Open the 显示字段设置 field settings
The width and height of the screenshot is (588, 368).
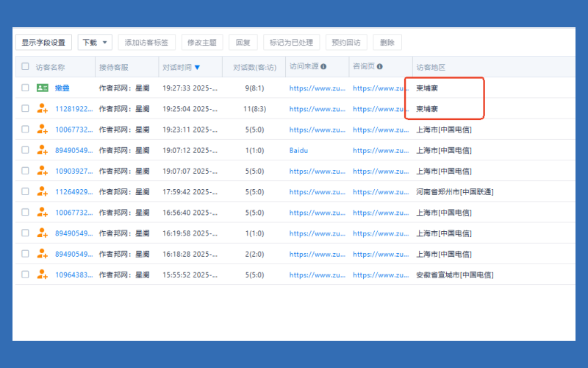pyautogui.click(x=43, y=43)
